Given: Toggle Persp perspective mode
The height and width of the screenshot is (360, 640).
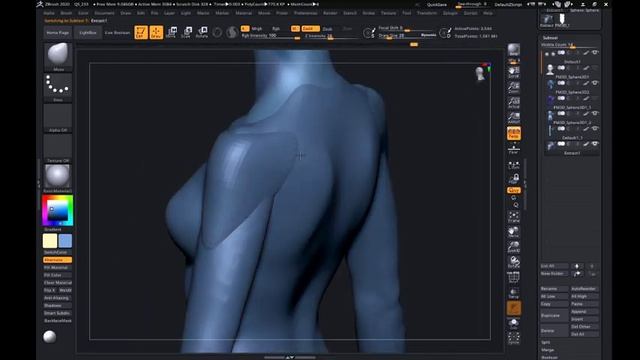Looking at the screenshot, I should point(514,133).
